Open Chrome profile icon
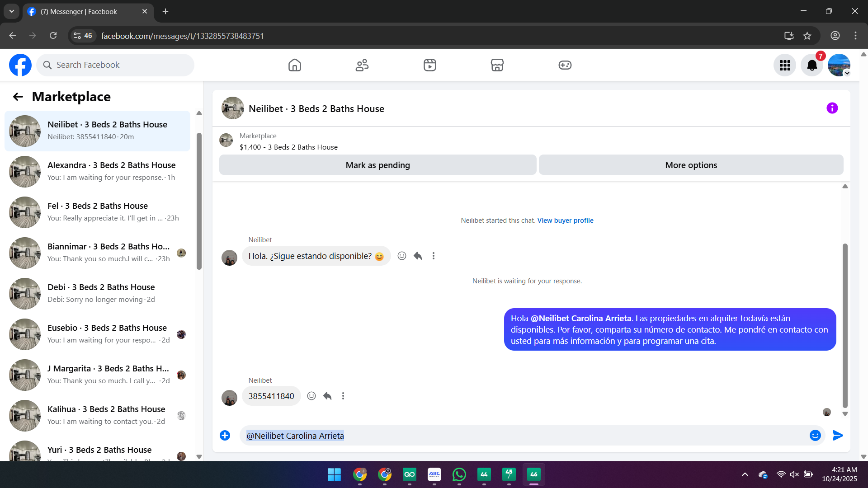 [x=835, y=36]
